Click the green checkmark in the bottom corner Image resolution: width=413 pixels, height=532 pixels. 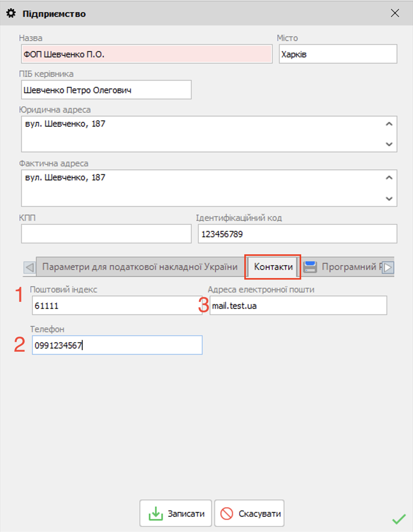399,519
